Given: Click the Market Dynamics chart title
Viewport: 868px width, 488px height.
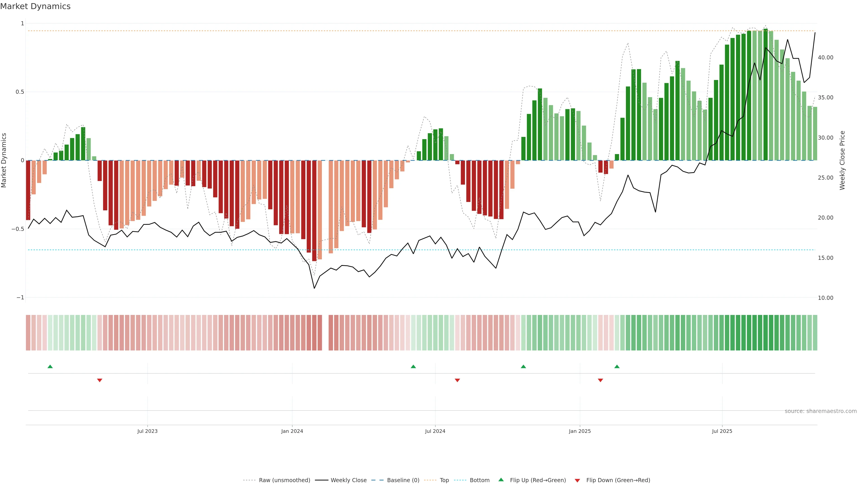Looking at the screenshot, I should [x=35, y=6].
